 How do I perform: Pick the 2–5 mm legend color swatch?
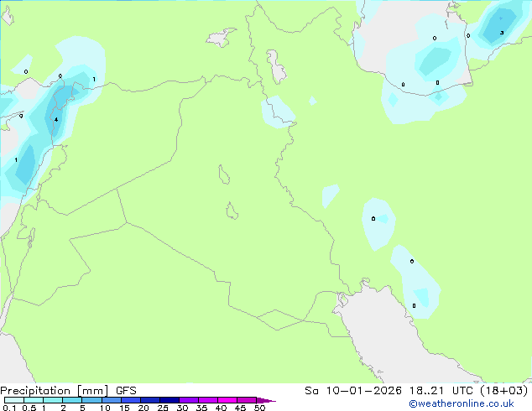click(72, 400)
